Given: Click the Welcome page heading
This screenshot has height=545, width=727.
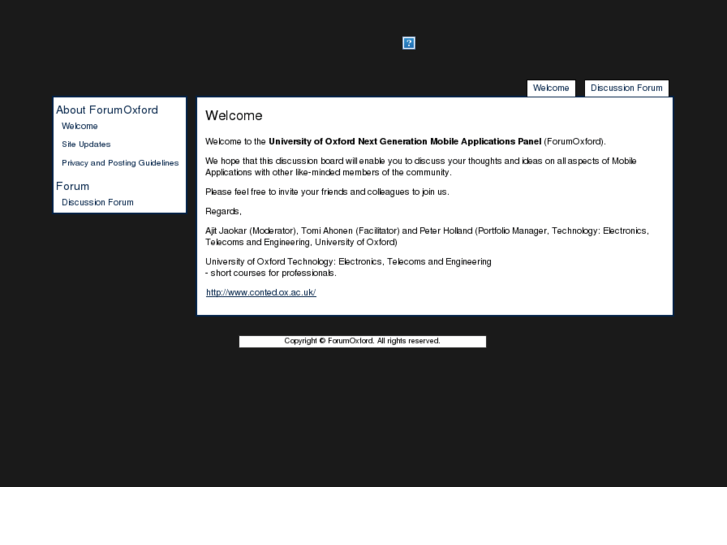Looking at the screenshot, I should [234, 115].
